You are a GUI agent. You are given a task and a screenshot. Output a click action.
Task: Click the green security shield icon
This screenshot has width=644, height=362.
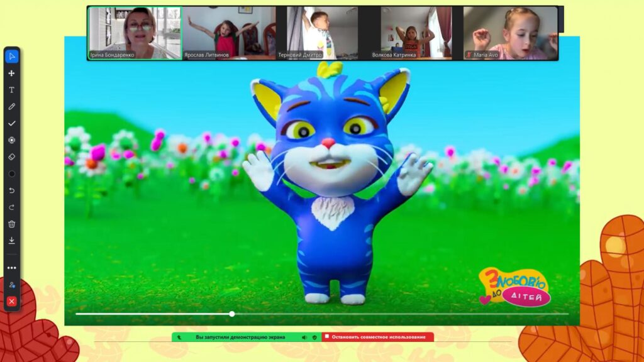(x=314, y=337)
